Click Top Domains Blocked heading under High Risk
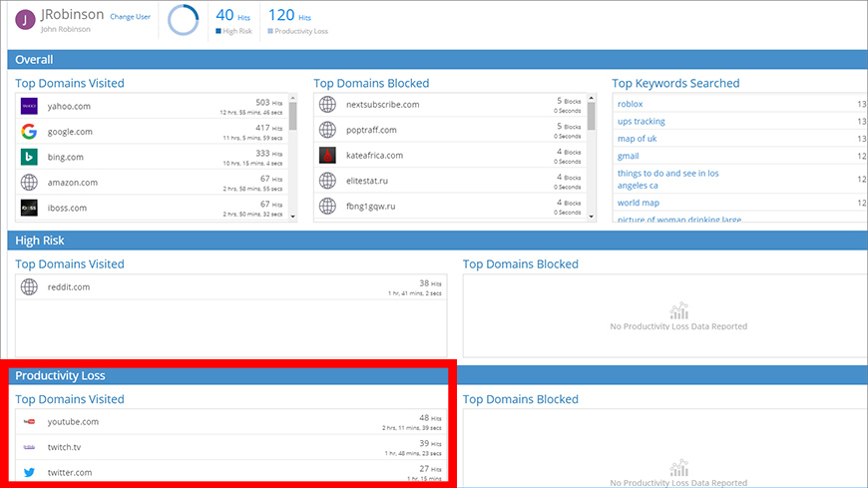The height and width of the screenshot is (488, 868). [521, 264]
